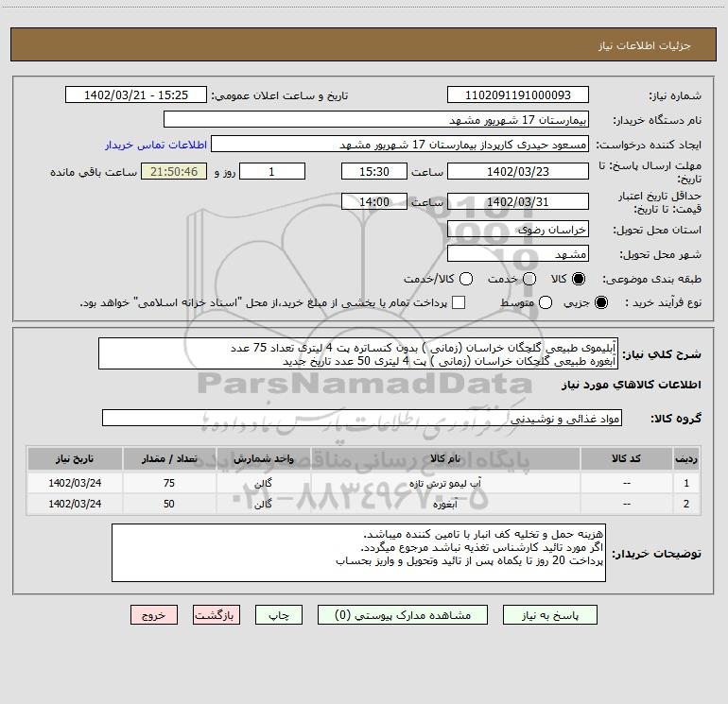
Task: Click the ردیف column header
Action: 686,458
